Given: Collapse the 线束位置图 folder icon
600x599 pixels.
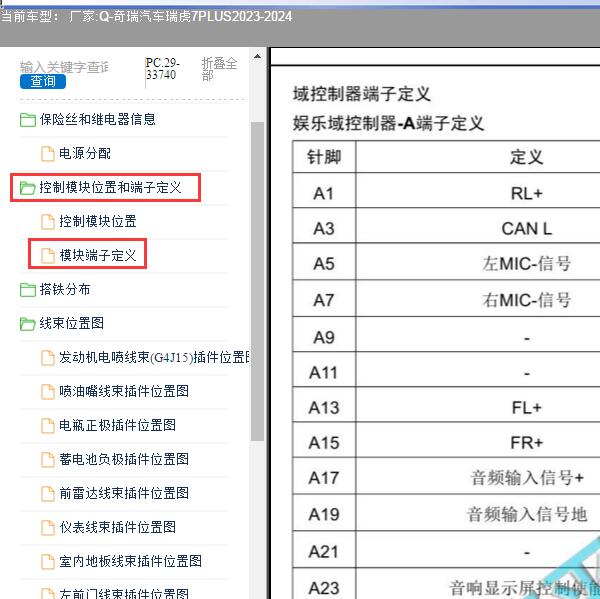Looking at the screenshot, I should 27,324.
